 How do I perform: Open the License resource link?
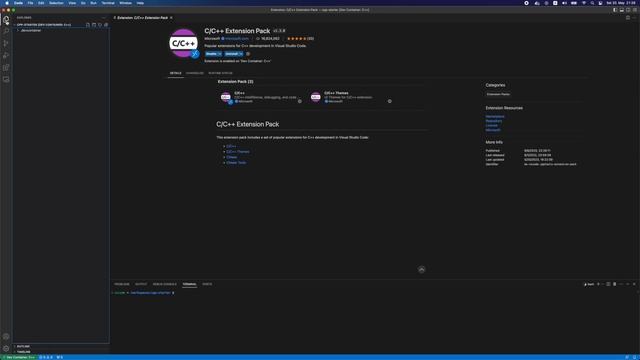491,125
